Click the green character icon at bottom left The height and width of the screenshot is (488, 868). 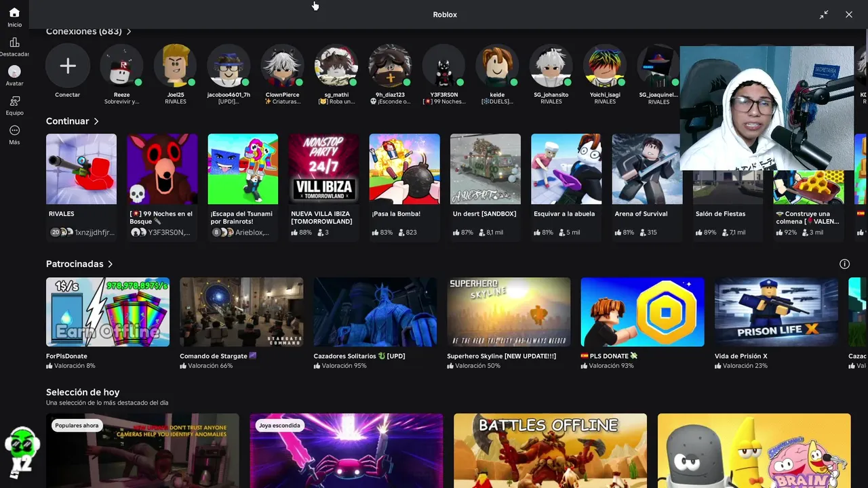click(x=22, y=452)
